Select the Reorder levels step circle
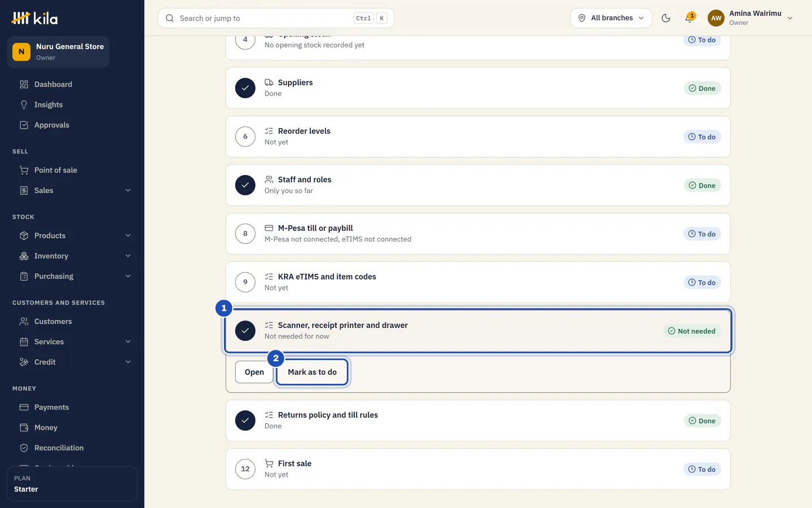The width and height of the screenshot is (812, 508). tap(245, 137)
